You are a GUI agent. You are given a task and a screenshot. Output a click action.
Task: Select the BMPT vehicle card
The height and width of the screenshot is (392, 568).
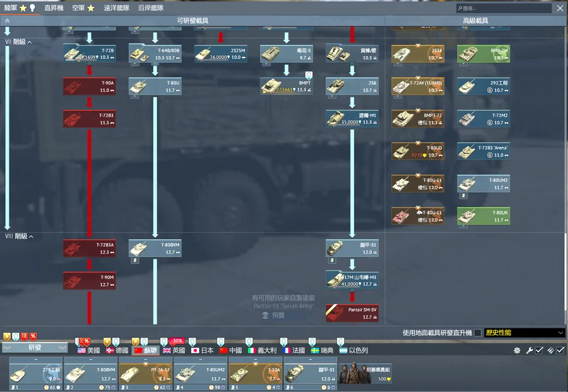286,86
